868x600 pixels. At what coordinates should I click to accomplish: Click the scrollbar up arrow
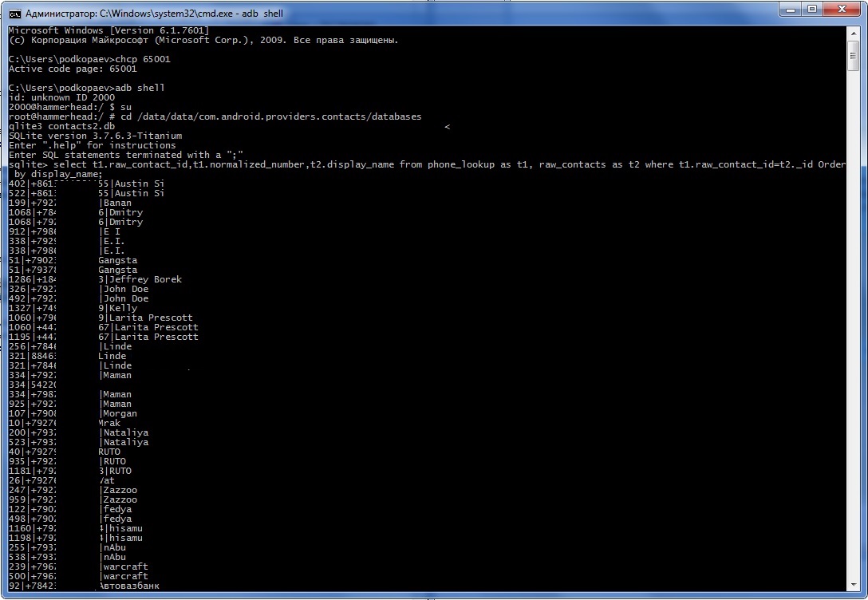853,33
